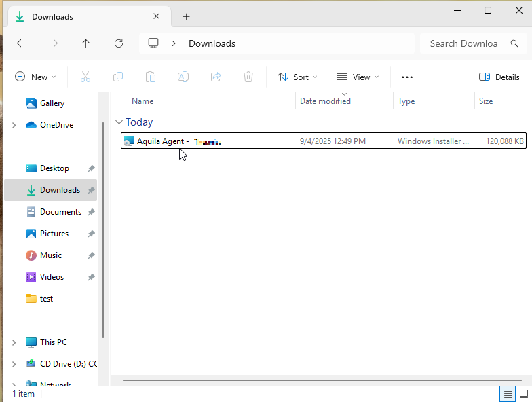Viewport: 532px width, 402px height.
Task: Click the Delete trash can icon
Action: pos(248,77)
